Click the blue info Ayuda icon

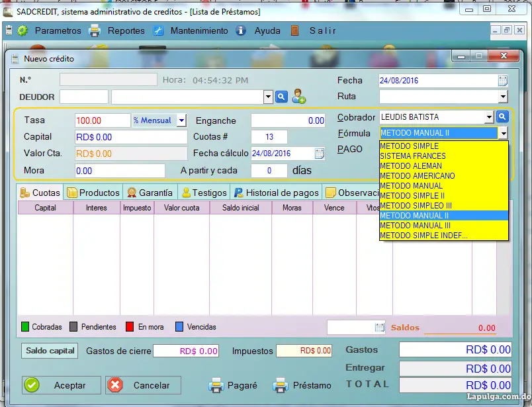point(241,30)
